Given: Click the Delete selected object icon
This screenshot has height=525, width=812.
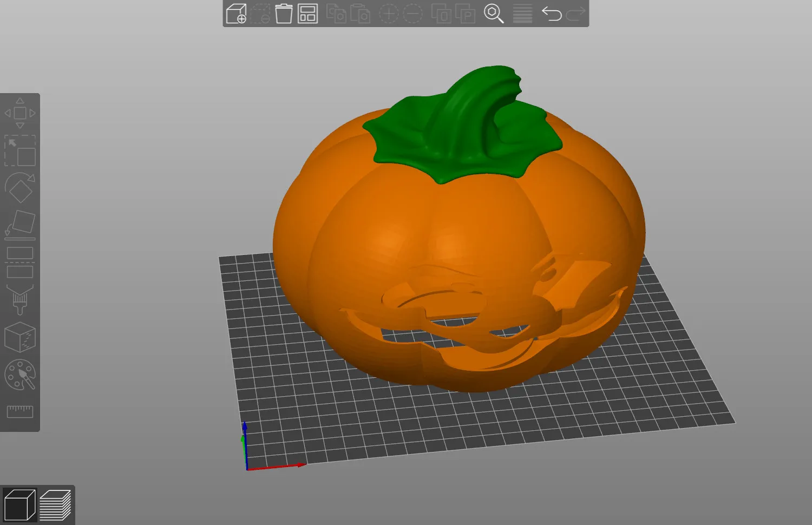Looking at the screenshot, I should pyautogui.click(x=260, y=14).
